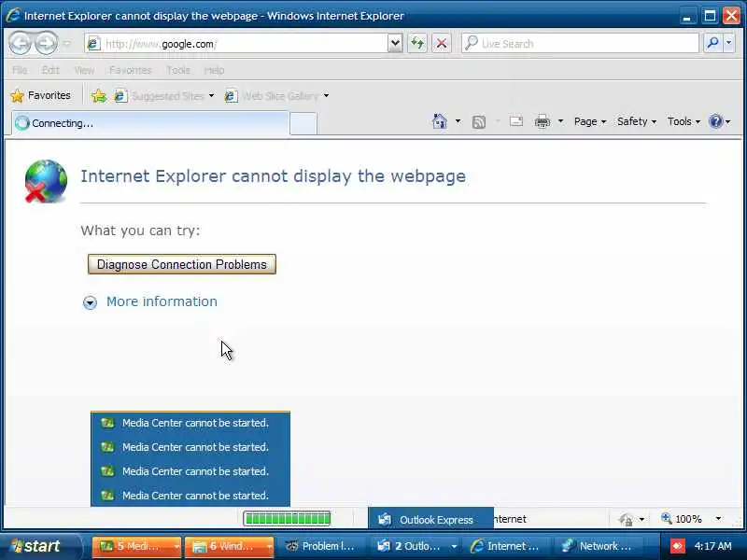Open the Help menu
Image resolution: width=747 pixels, height=560 pixels.
(x=214, y=71)
